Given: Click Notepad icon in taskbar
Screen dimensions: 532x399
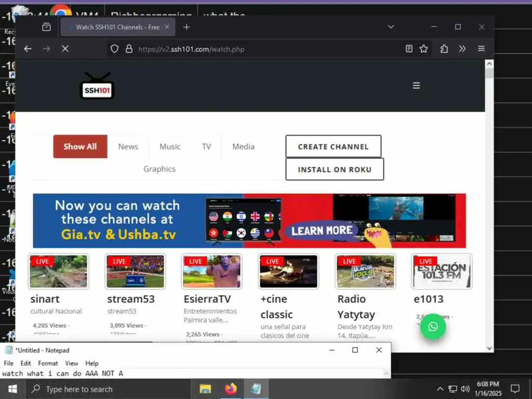Looking at the screenshot, I should [x=256, y=389].
